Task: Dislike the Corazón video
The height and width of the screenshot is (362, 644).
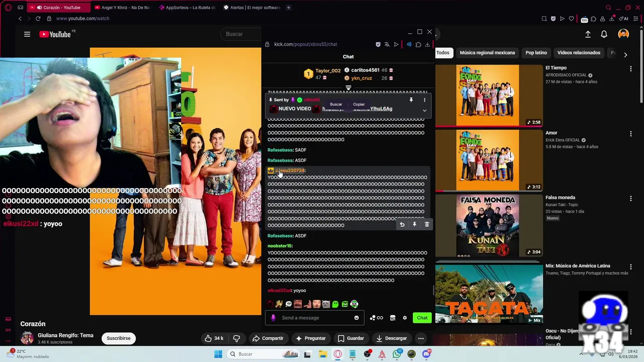Action: pyautogui.click(x=236, y=338)
